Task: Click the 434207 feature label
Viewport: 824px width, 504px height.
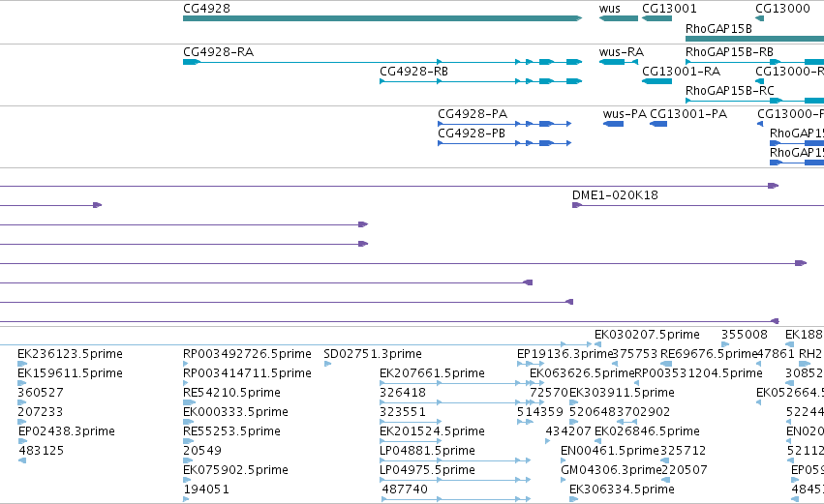Action: pos(568,431)
